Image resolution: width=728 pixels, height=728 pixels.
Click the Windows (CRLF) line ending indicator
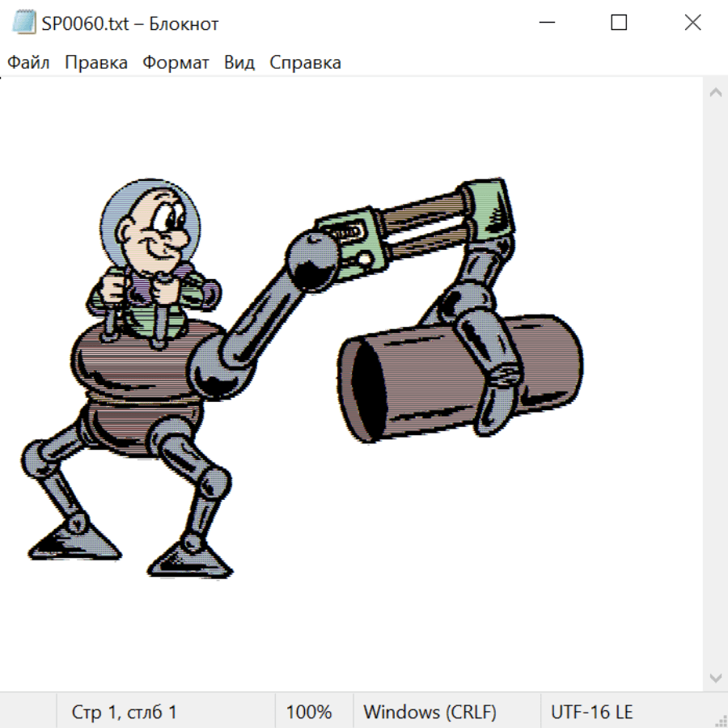430,713
